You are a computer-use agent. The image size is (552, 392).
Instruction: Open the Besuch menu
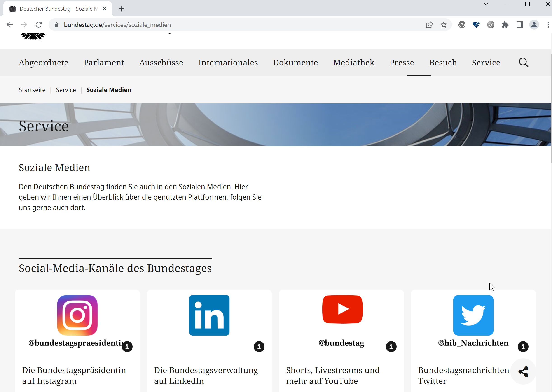[x=443, y=63]
